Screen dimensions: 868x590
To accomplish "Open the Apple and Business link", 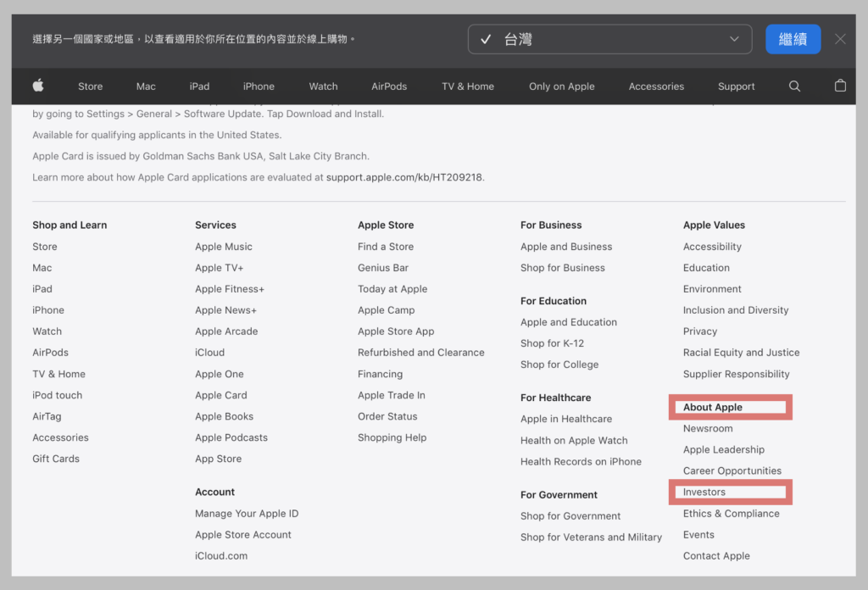I will (566, 247).
